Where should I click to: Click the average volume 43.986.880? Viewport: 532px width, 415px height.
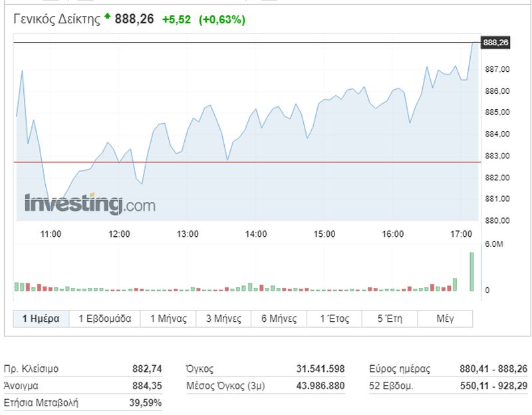[x=321, y=386]
